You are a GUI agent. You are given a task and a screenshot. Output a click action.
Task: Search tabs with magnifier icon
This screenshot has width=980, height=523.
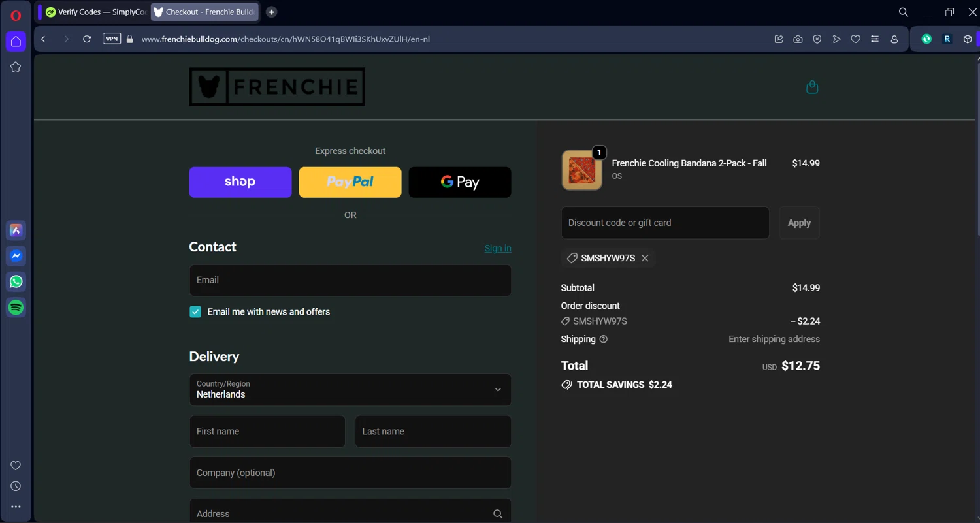click(904, 12)
